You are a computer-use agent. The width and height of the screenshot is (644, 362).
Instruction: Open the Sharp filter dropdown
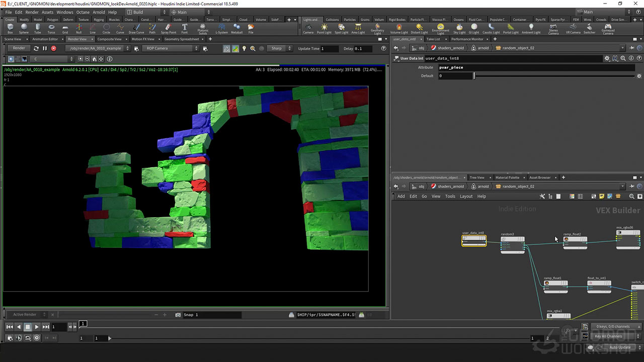280,48
